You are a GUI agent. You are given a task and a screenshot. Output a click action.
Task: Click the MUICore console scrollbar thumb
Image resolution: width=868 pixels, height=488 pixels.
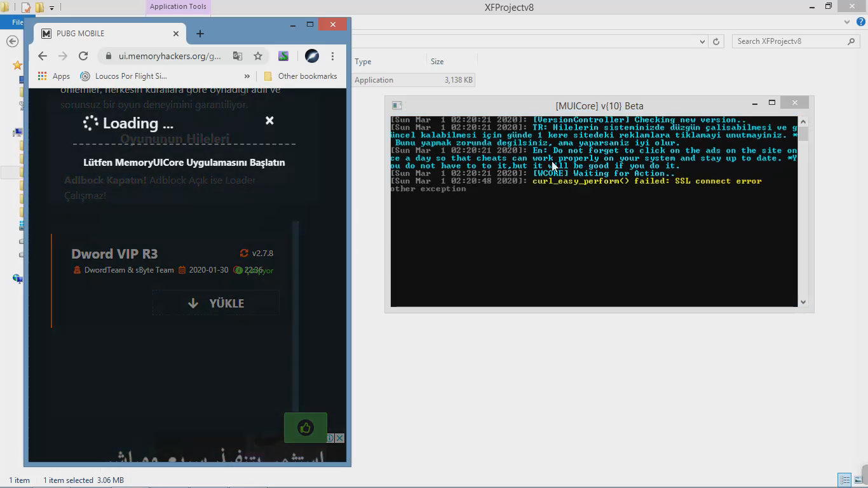(x=803, y=133)
